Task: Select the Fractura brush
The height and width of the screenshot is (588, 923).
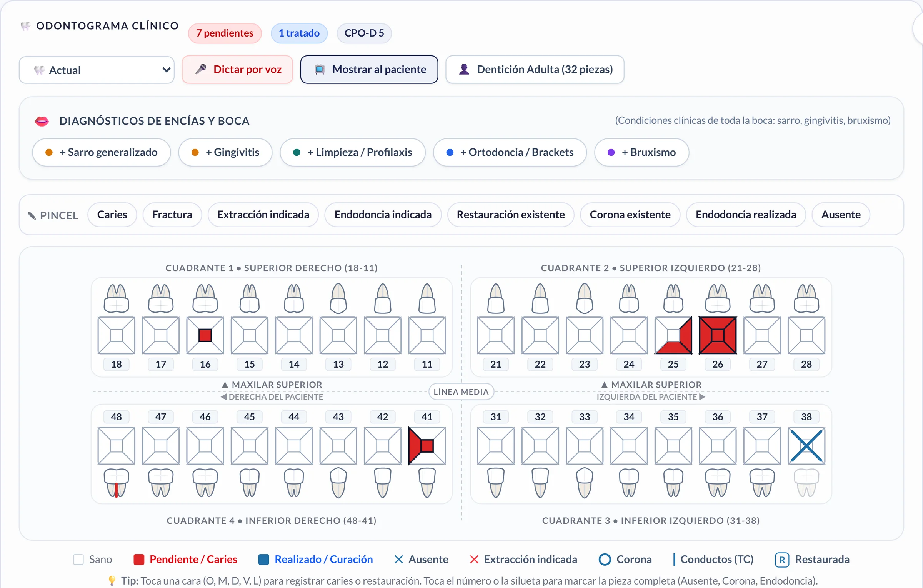Action: click(x=172, y=215)
